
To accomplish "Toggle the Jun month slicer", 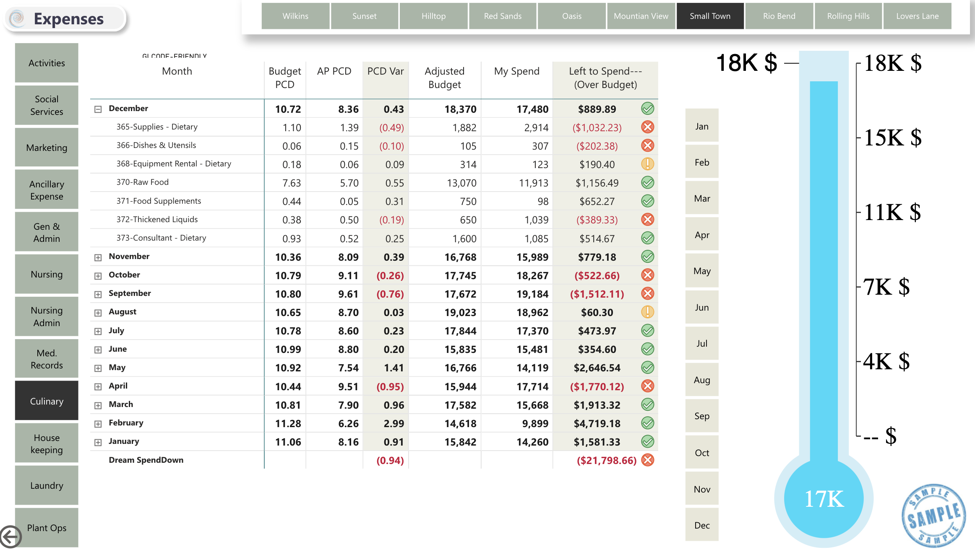I will tap(701, 307).
